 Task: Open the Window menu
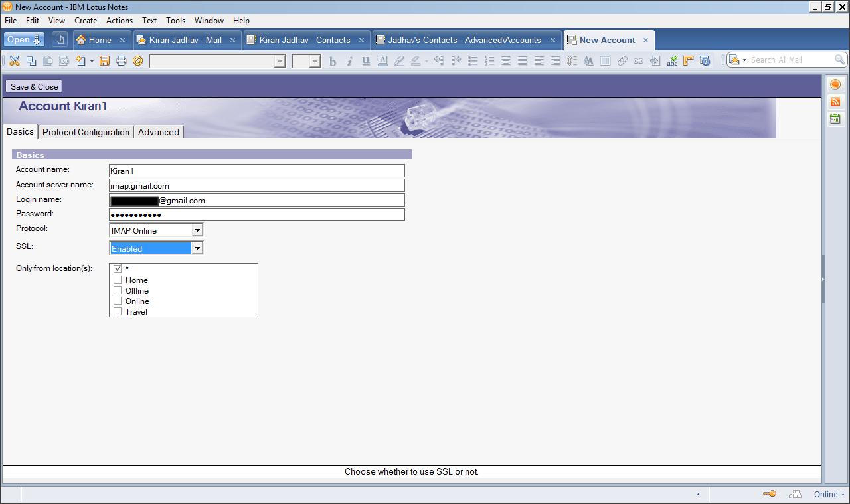tap(209, 21)
